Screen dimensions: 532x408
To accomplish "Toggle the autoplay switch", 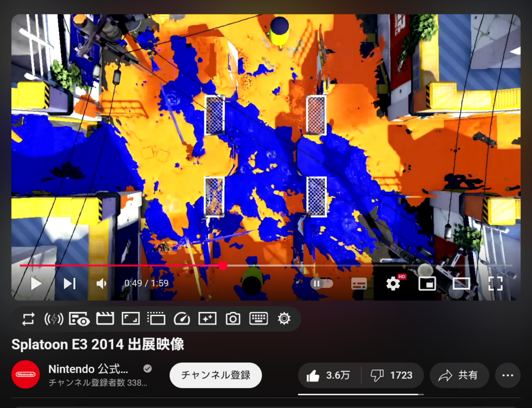I will click(321, 283).
